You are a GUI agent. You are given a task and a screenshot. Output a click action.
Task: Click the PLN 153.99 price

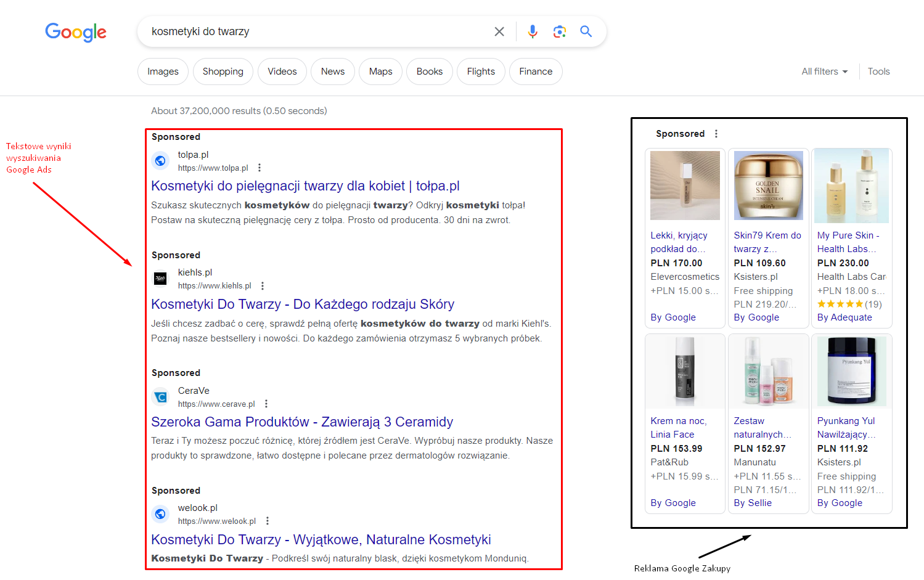[676, 449]
